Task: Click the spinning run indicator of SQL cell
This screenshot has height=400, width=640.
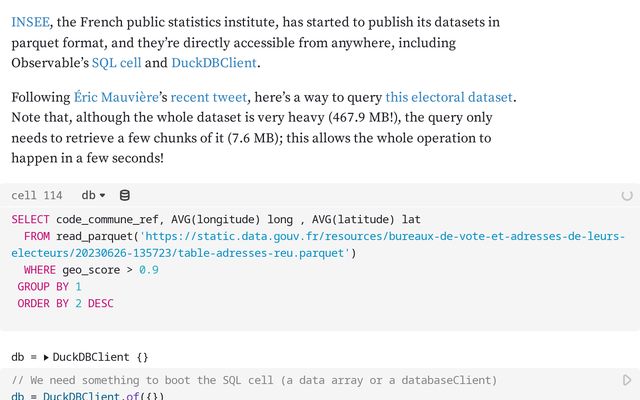Action: coord(627,196)
